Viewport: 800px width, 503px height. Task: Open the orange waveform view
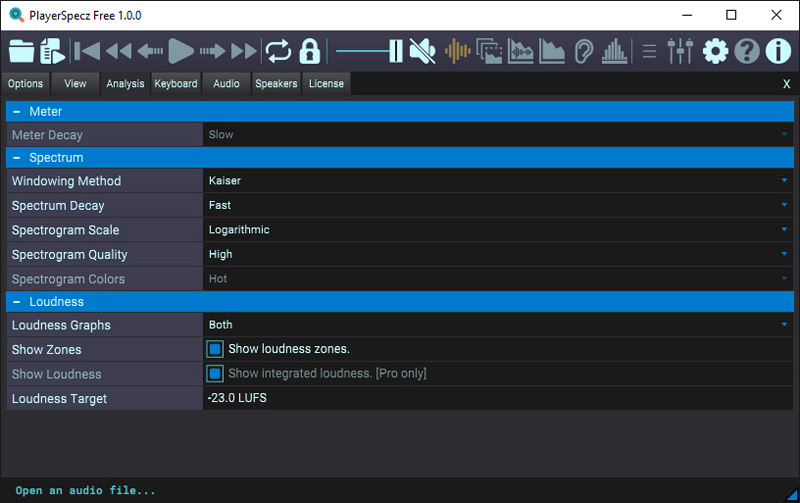[x=457, y=50]
